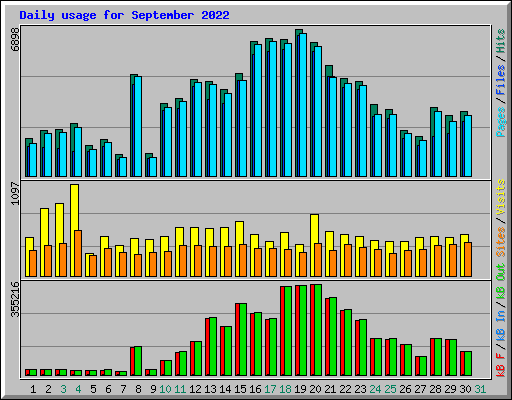Click the Visits legend label
Image resolution: width=512 pixels, height=400 pixels.
pyautogui.click(x=500, y=197)
